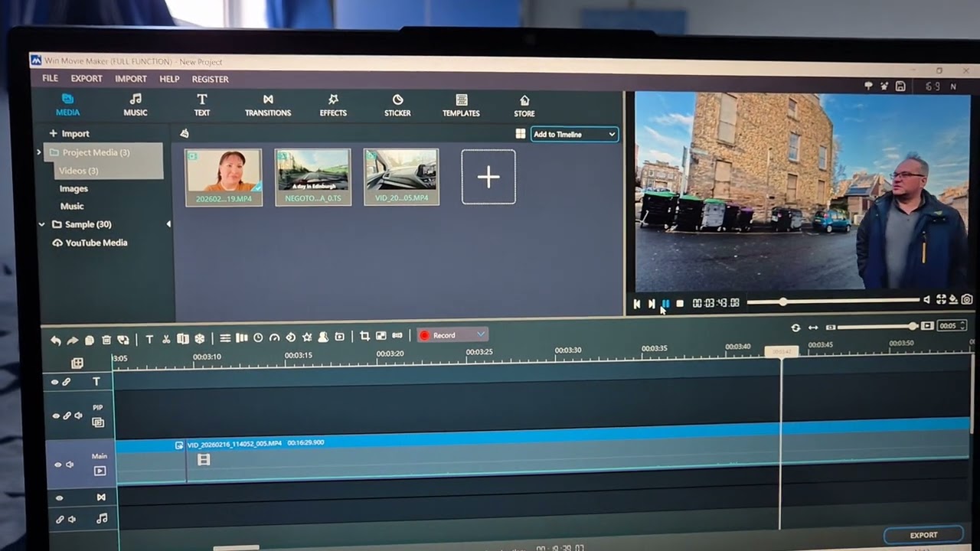Toggle visibility of the text track

[x=54, y=382]
